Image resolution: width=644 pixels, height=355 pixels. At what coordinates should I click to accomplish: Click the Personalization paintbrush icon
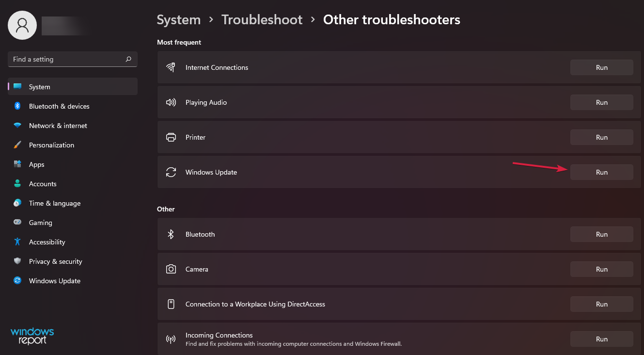[x=17, y=145]
